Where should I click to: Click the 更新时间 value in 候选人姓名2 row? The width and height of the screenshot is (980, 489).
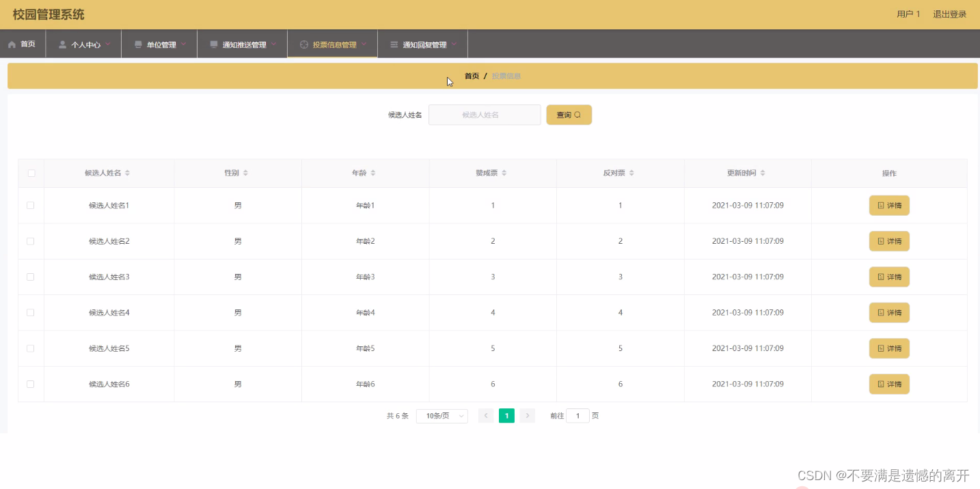(x=748, y=241)
